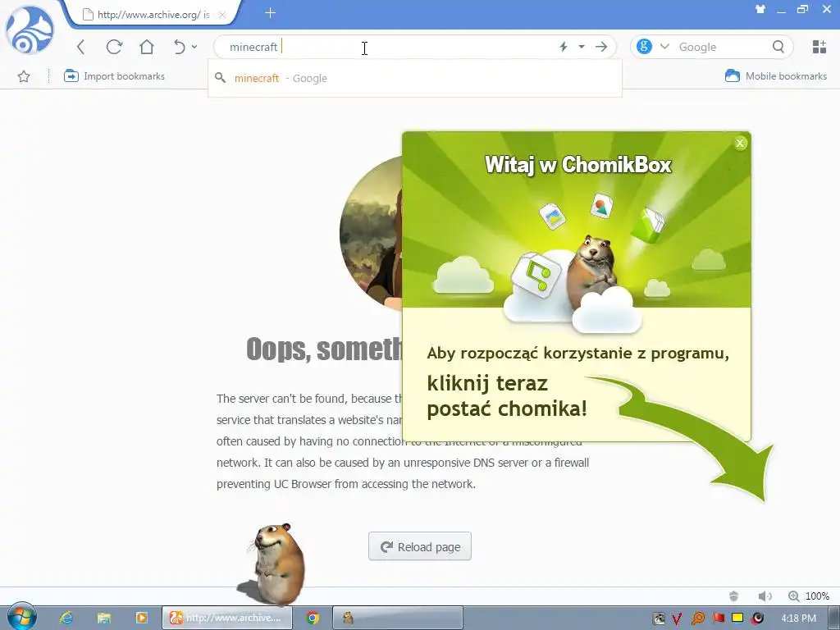Click the undo closed tab icon
840x630 pixels.
point(180,47)
